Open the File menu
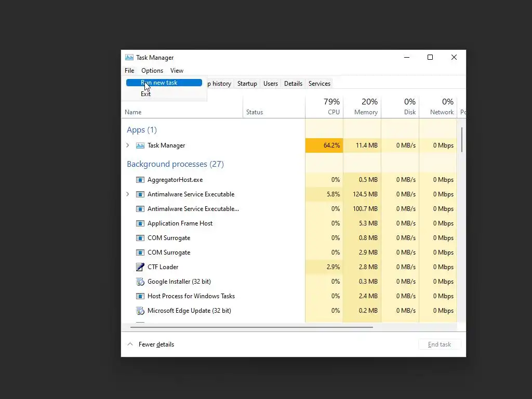532x399 pixels. pyautogui.click(x=129, y=71)
